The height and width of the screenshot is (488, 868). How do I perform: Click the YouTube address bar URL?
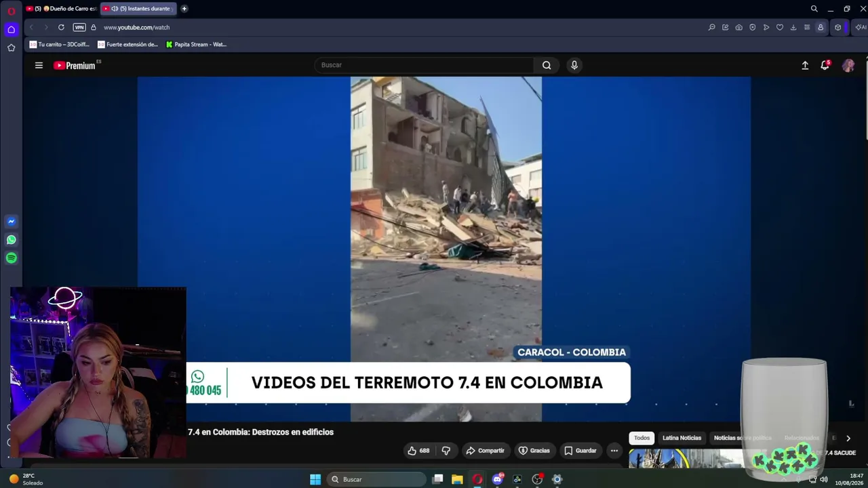click(x=137, y=27)
